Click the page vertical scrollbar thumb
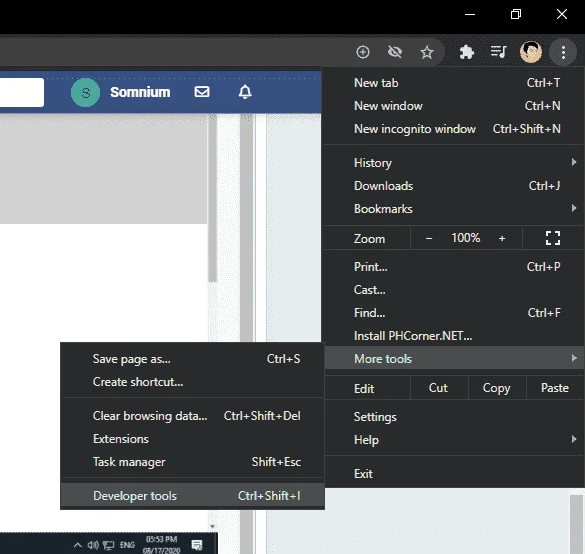 tap(213, 198)
